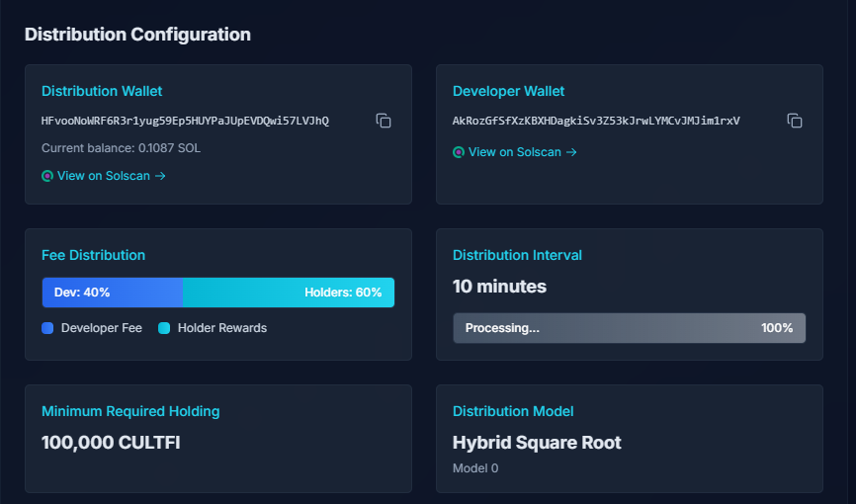Click the Holder Rewards legend label
Viewport: 856px width, 504px height.
[222, 328]
